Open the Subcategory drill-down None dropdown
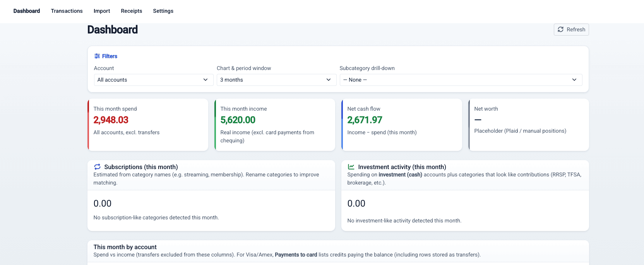Image resolution: width=644 pixels, height=265 pixels. tap(461, 80)
